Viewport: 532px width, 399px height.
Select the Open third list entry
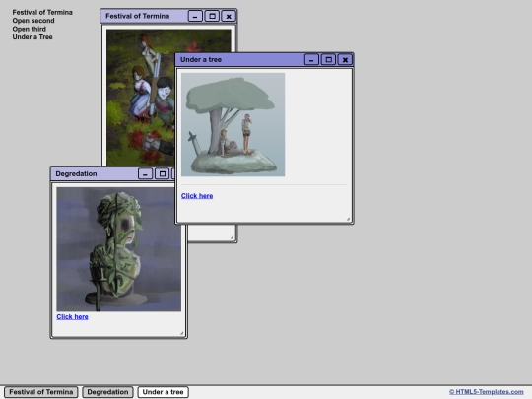click(x=30, y=29)
